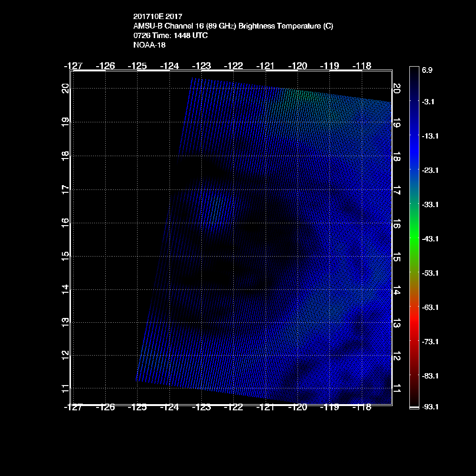Click the 20 latitude label on left axis
This screenshot has width=476, height=476.
click(x=65, y=89)
